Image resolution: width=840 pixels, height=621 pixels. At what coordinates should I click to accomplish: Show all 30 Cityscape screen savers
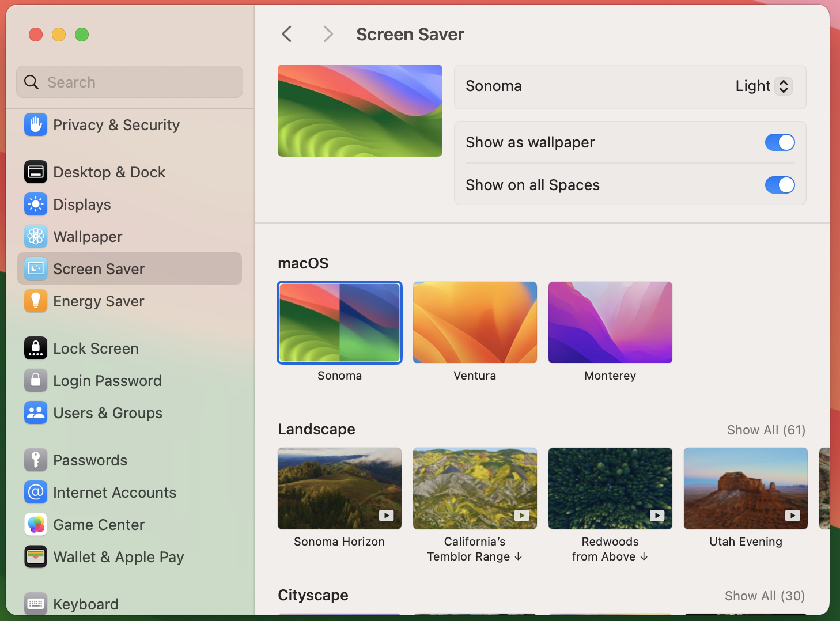tap(765, 596)
